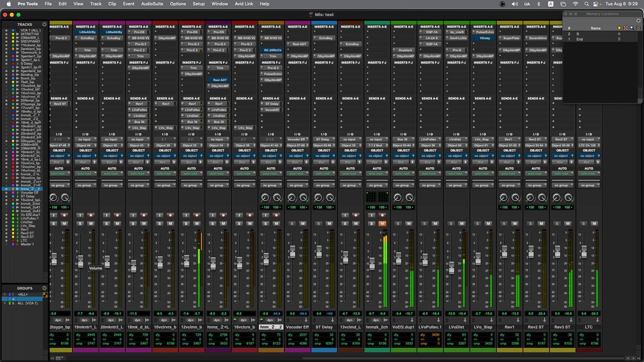Open the Rev2 ST send on 2toypn_bp
The height and width of the screenshot is (362, 644).
(x=60, y=104)
